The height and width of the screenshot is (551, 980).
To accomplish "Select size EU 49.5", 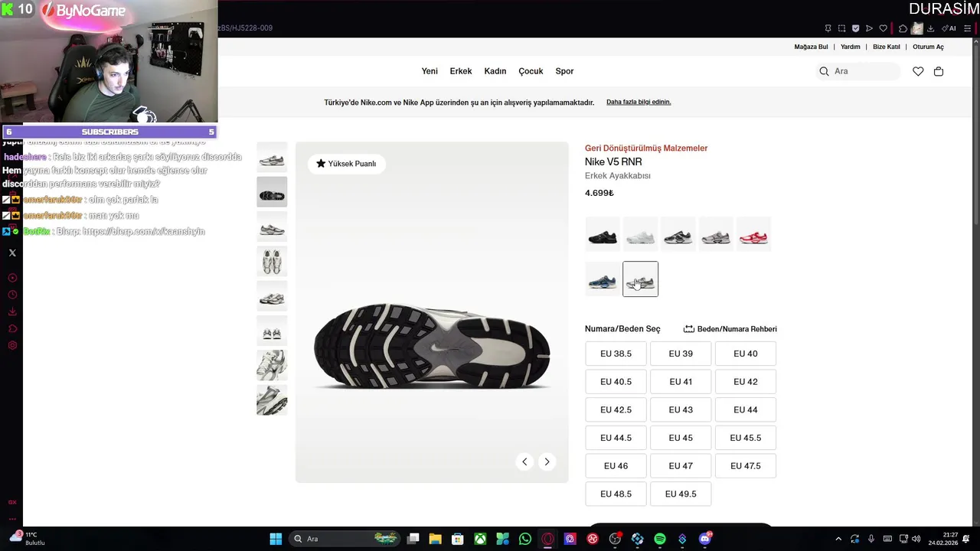I will pos(681,494).
